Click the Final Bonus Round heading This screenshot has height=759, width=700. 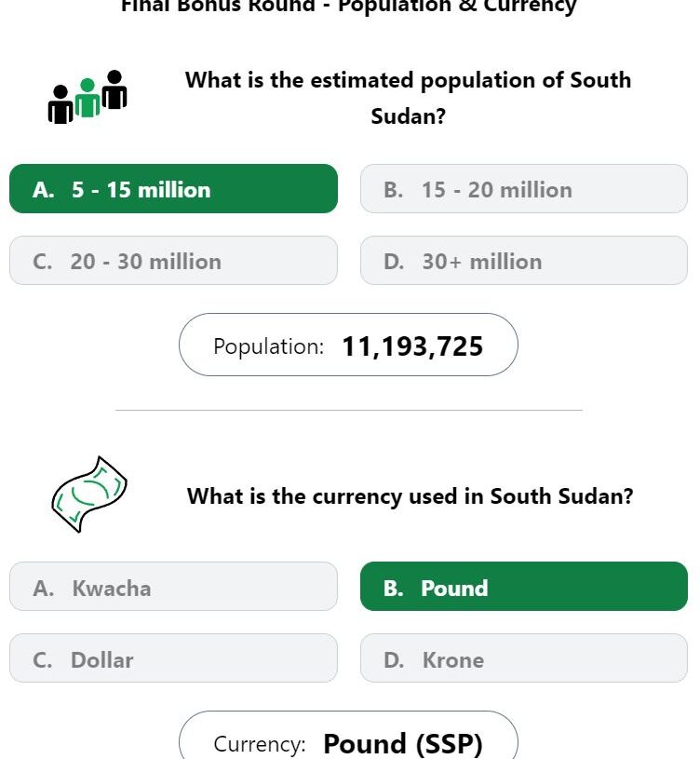tap(349, 7)
